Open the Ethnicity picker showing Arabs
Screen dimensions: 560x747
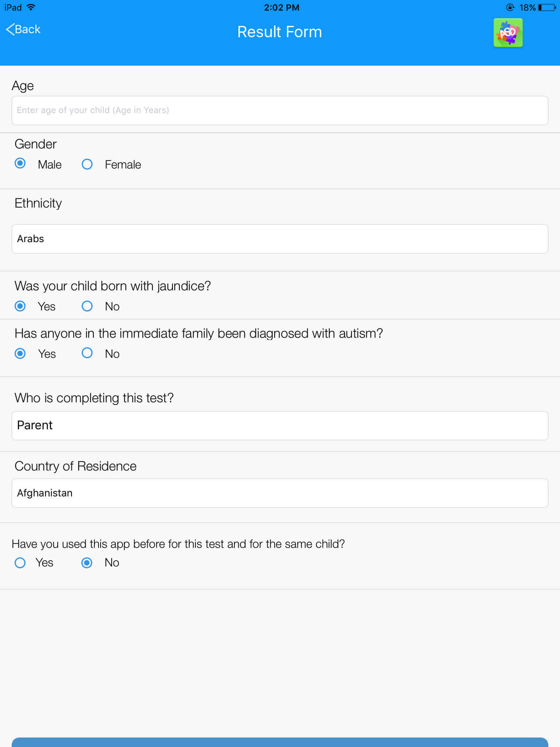pos(280,239)
